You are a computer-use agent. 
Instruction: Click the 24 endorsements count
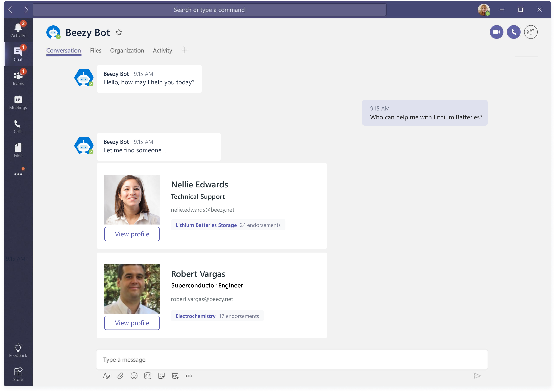260,225
